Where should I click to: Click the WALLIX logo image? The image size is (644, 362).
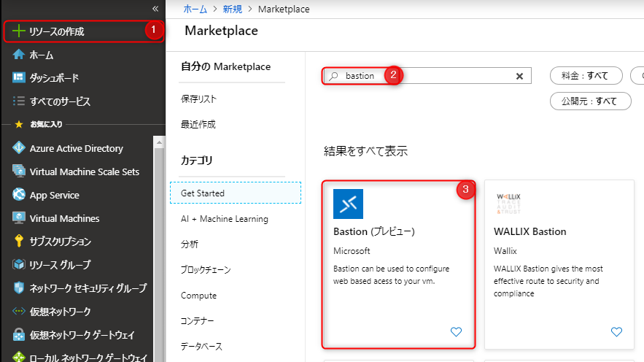pos(508,204)
